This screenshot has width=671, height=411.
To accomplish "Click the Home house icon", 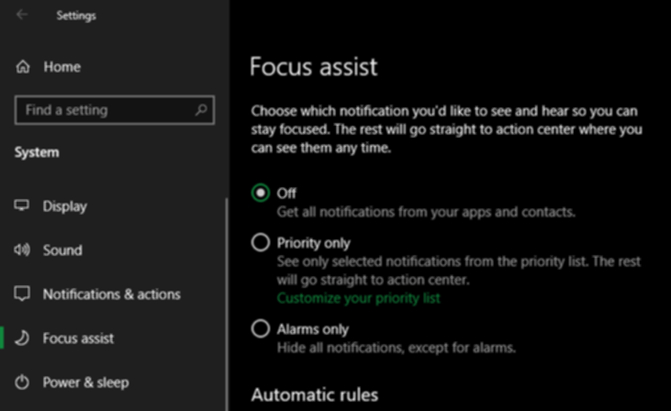I will coord(23,67).
